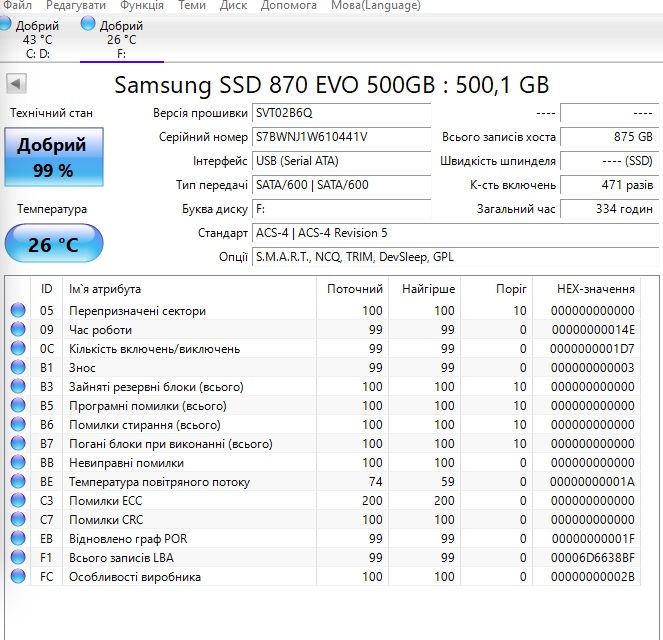
Task: Select the features field S.M.A.R.T., NCQ, TRIM
Action: point(455,257)
